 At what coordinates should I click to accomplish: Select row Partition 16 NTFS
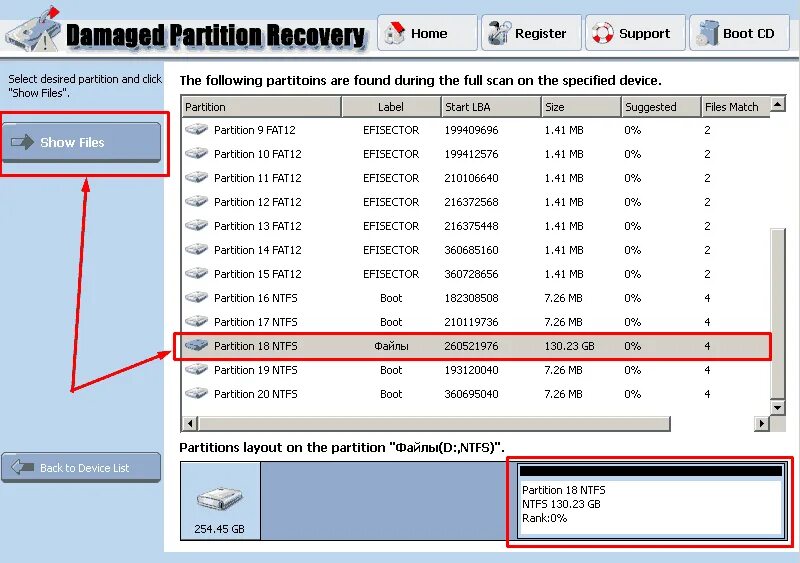pos(476,298)
